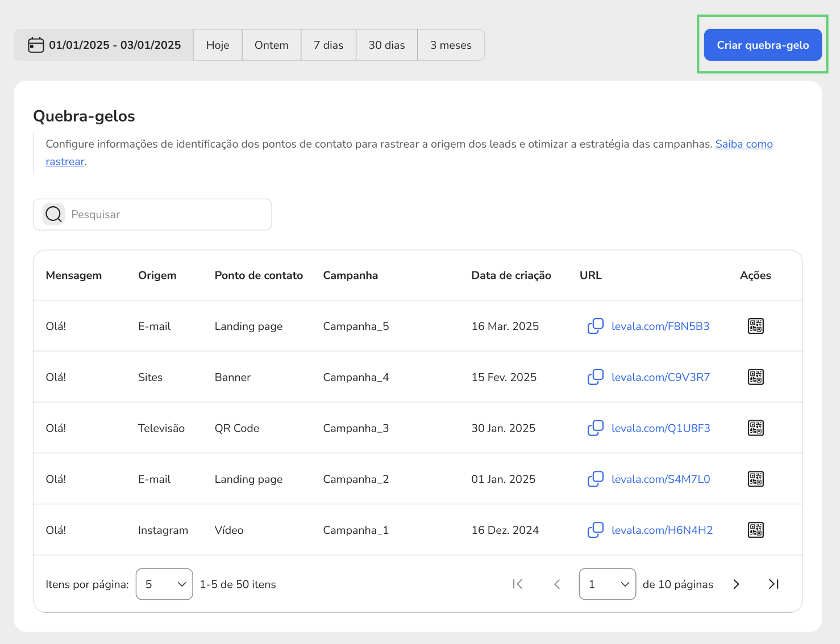Viewport: 840px width, 644px height.
Task: Open link levala.com/H6N4H2
Action: 662,530
